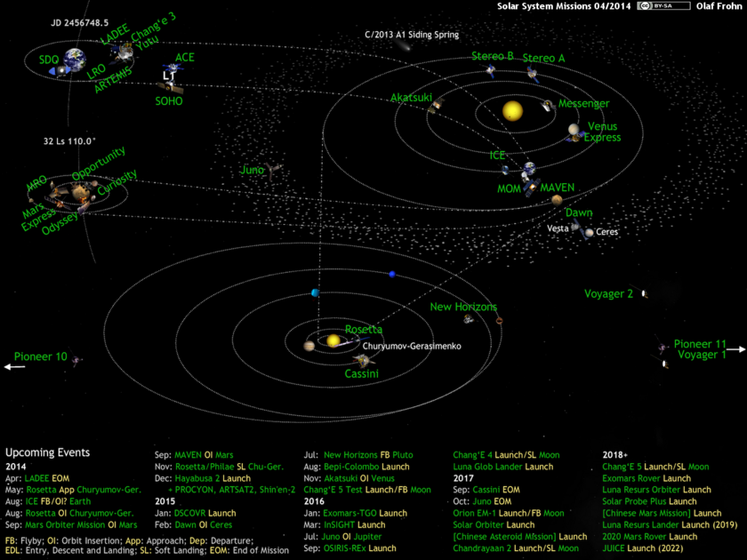747x560 pixels.
Task: Click the 'Rosetta' label near Churyumov-Gerasimenko
Action: [364, 329]
